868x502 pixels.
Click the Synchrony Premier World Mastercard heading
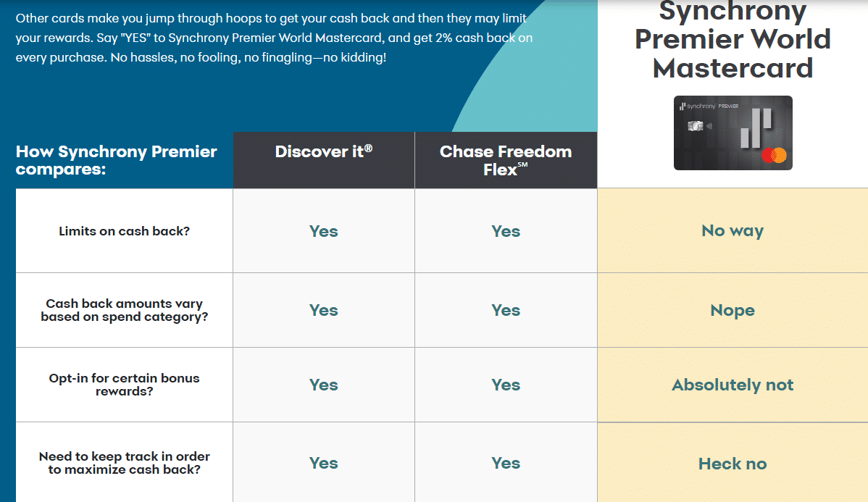(733, 40)
